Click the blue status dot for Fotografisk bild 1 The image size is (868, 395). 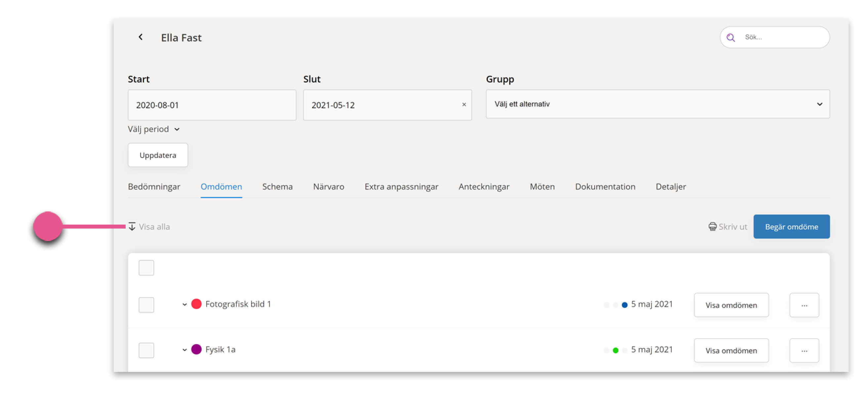point(624,305)
